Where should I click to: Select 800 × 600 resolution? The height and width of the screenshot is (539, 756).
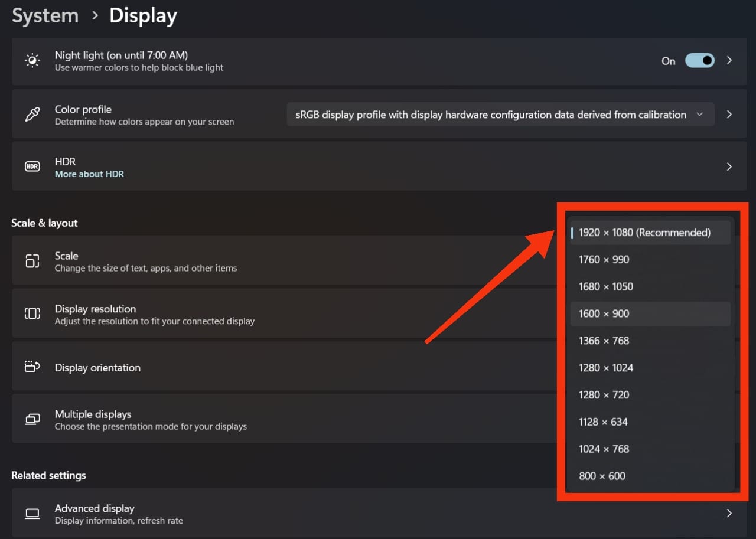click(650, 476)
